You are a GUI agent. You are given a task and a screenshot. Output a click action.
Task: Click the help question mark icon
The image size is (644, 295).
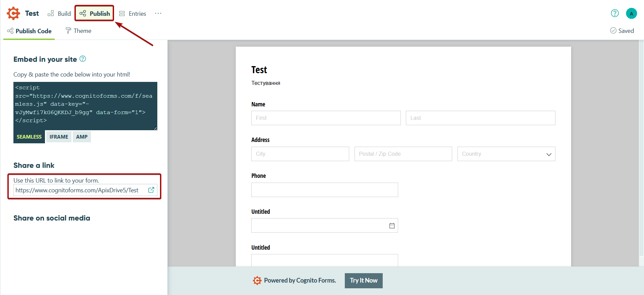615,13
